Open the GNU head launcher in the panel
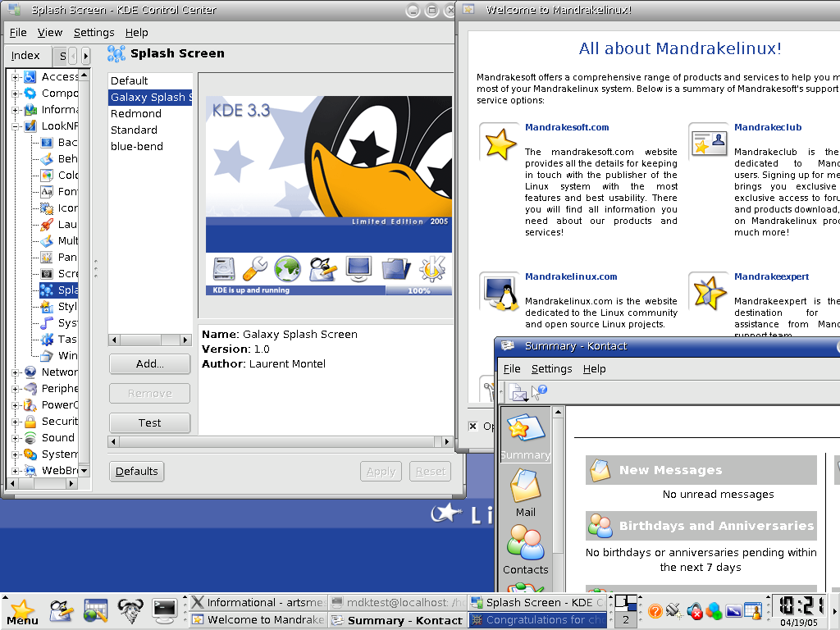 point(130,610)
